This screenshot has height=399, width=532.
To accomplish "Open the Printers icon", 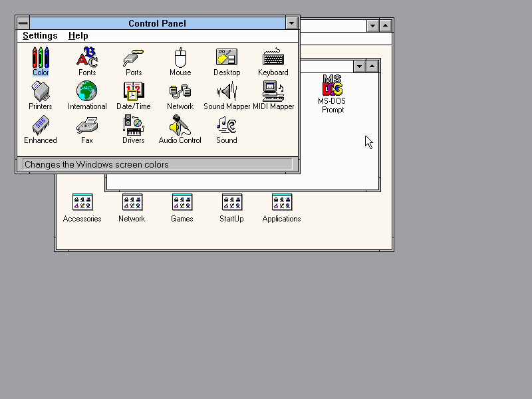I will coord(41,92).
